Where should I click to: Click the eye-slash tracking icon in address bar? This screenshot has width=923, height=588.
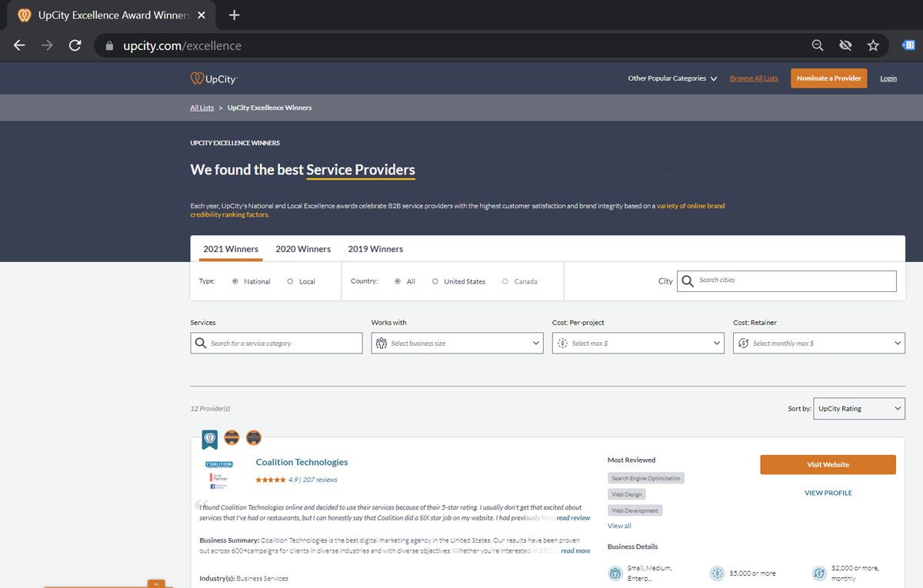845,45
